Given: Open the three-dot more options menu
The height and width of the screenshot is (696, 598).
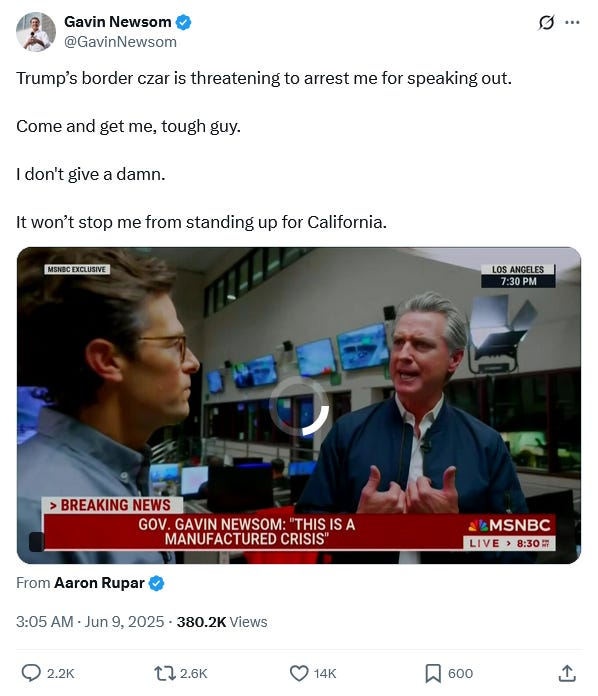Looking at the screenshot, I should click(572, 22).
